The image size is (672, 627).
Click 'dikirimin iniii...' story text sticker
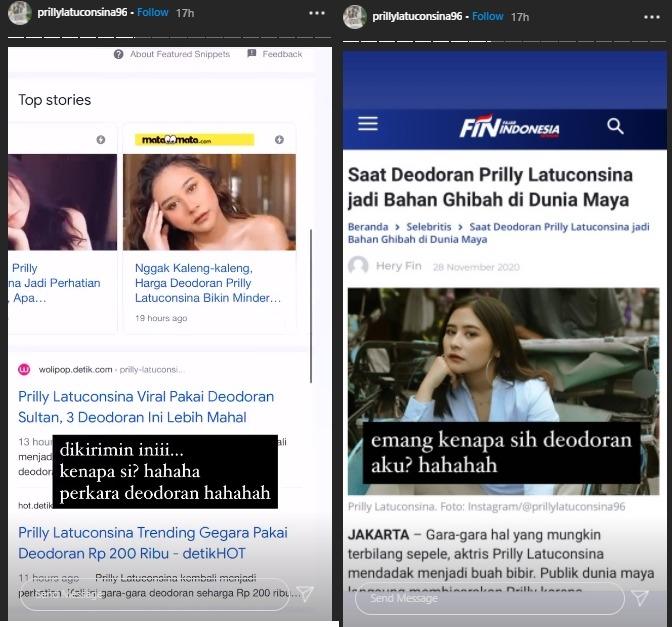(x=165, y=471)
